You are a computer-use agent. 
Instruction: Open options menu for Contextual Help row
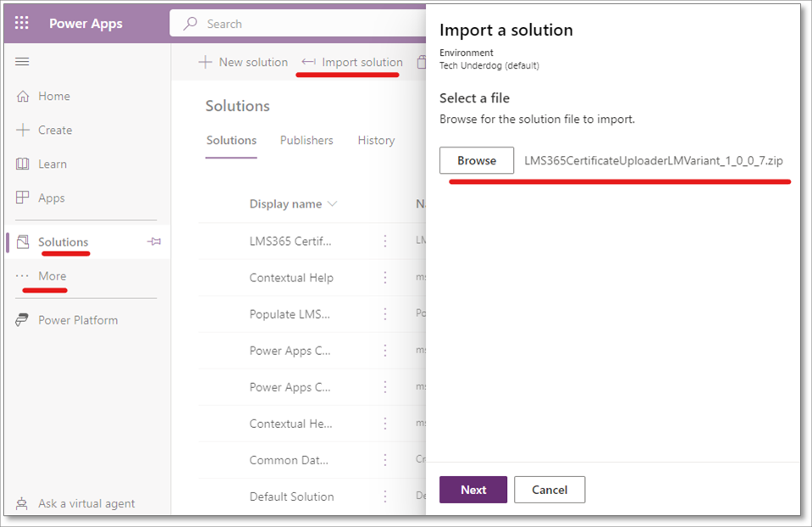click(x=385, y=278)
